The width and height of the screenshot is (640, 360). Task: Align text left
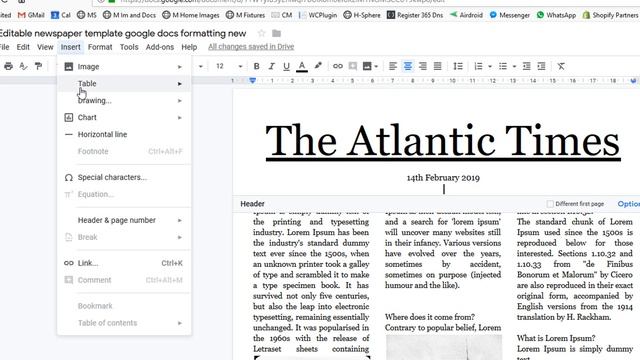(393, 66)
